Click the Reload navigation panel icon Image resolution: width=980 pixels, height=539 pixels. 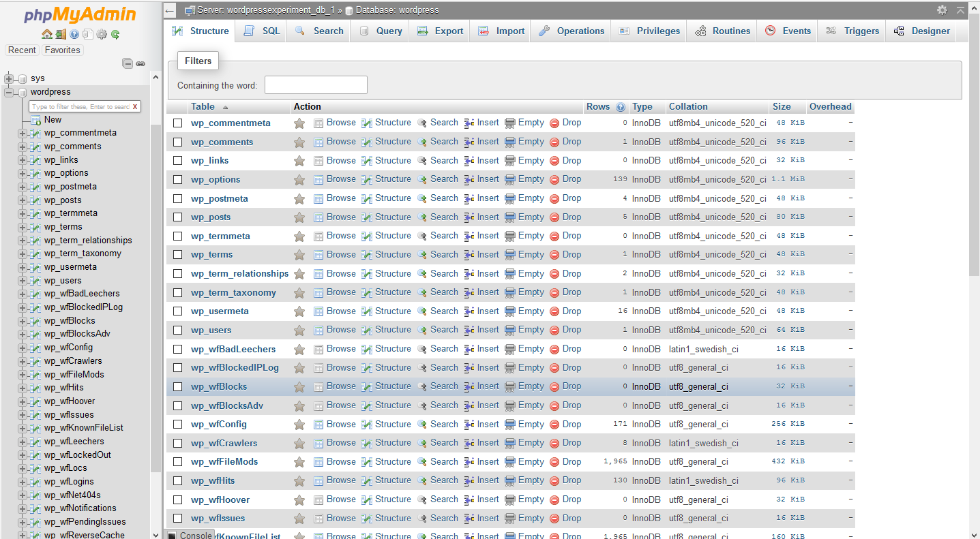pyautogui.click(x=115, y=34)
